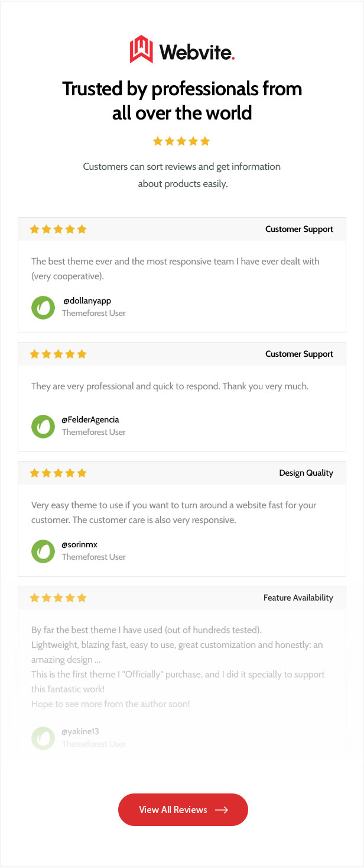The width and height of the screenshot is (364, 868).
Task: Click the arrow icon in View All Reviews
Action: tap(222, 810)
